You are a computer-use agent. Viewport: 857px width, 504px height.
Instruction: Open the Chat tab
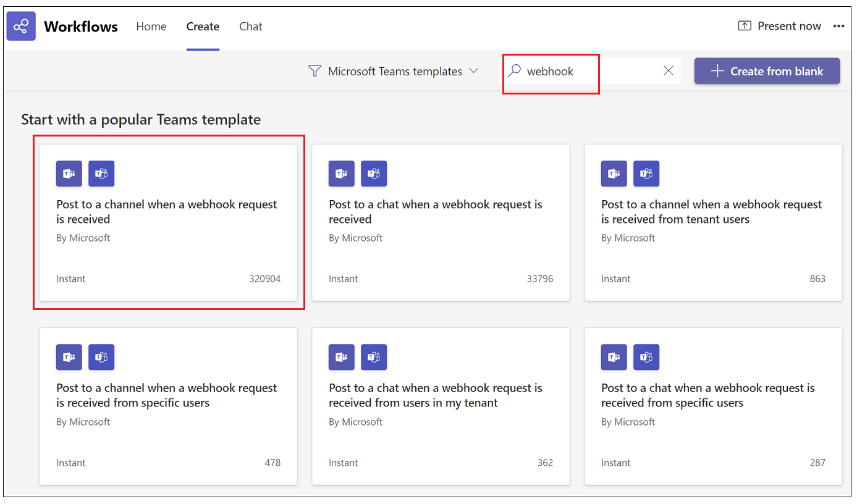click(251, 27)
